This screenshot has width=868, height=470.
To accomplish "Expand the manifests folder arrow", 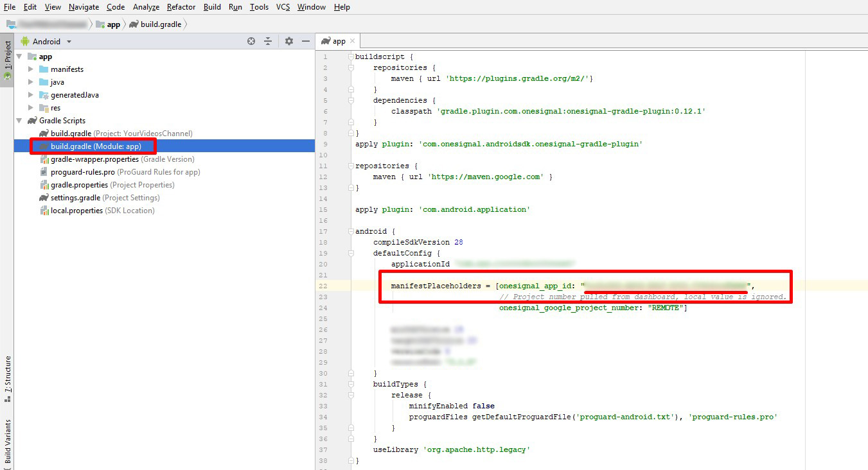I will pos(31,69).
